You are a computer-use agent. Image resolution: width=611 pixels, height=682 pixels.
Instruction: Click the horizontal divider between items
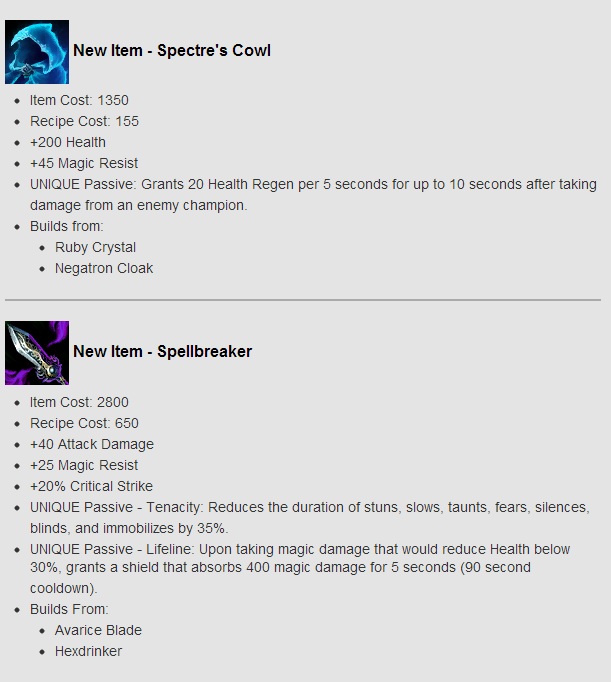point(303,300)
